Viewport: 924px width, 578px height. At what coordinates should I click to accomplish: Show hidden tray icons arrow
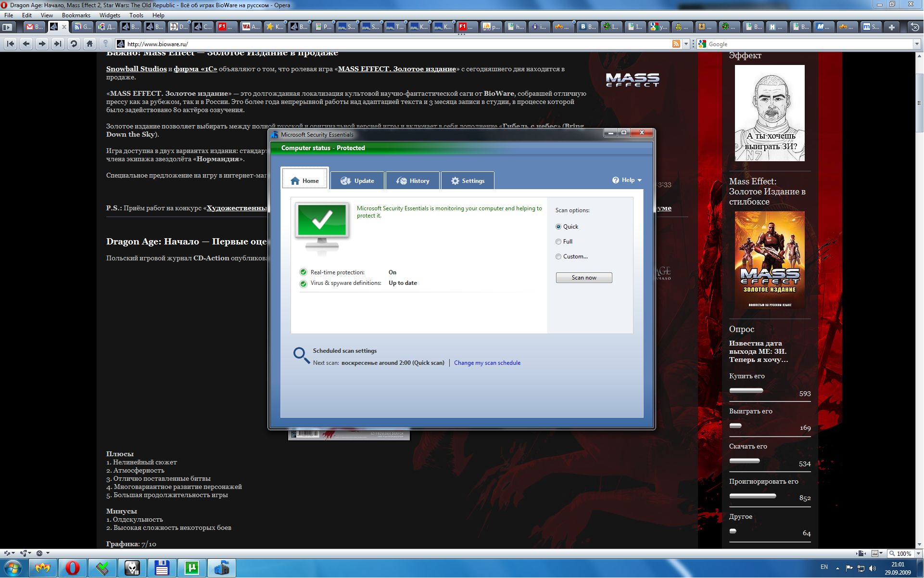pos(837,568)
